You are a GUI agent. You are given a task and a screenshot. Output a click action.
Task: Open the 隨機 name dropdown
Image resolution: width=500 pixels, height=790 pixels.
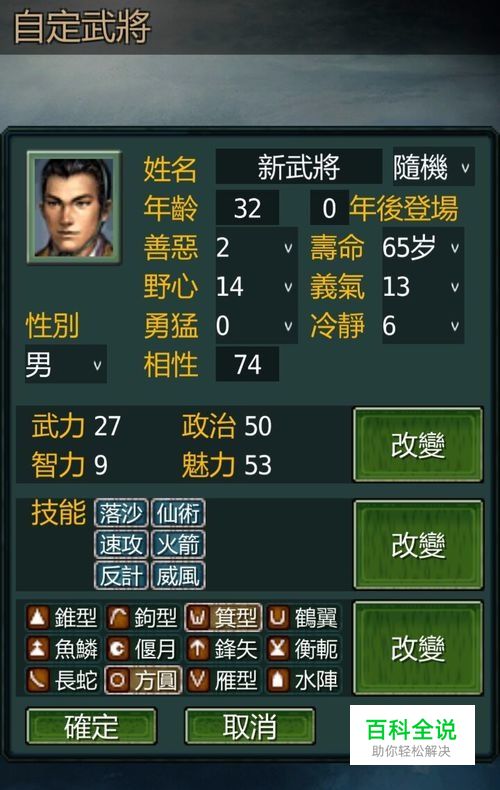433,166
